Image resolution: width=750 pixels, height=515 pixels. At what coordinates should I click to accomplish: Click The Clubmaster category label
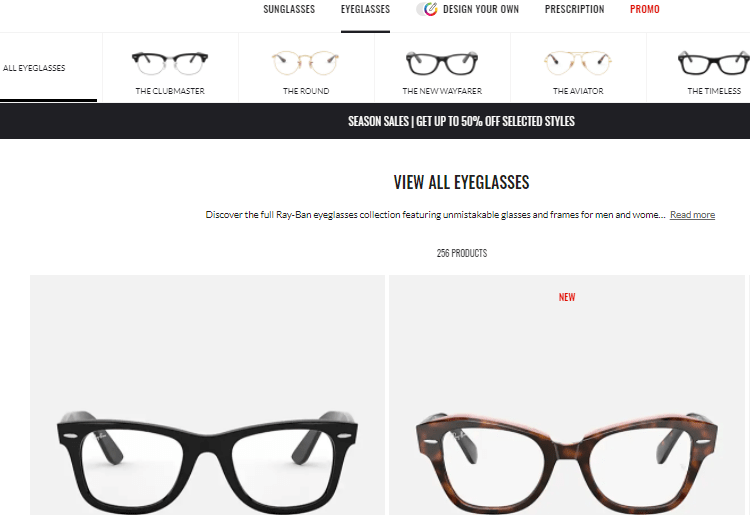170,91
